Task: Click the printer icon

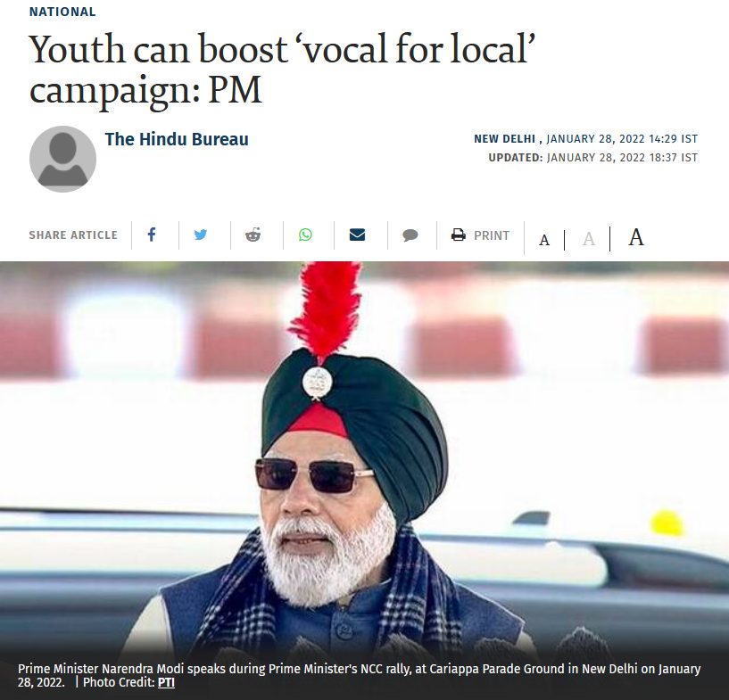Action: click(459, 235)
